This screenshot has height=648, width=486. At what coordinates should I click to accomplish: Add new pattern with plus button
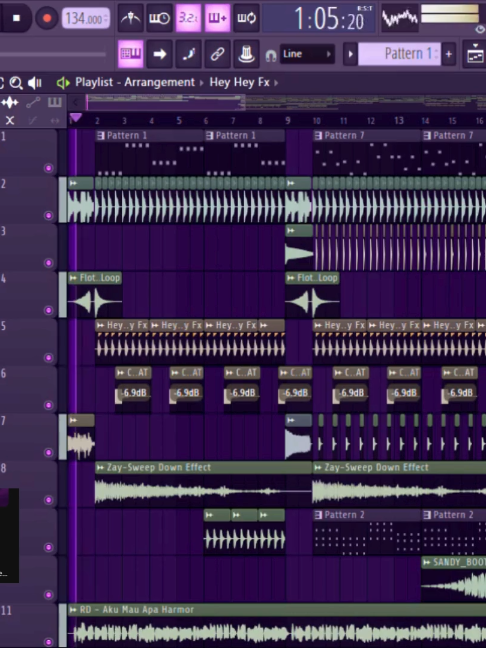[448, 54]
